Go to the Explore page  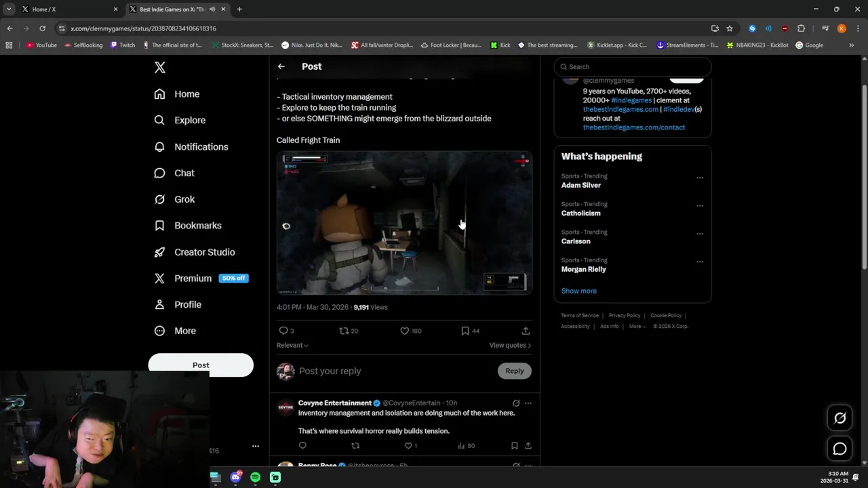coord(180,120)
